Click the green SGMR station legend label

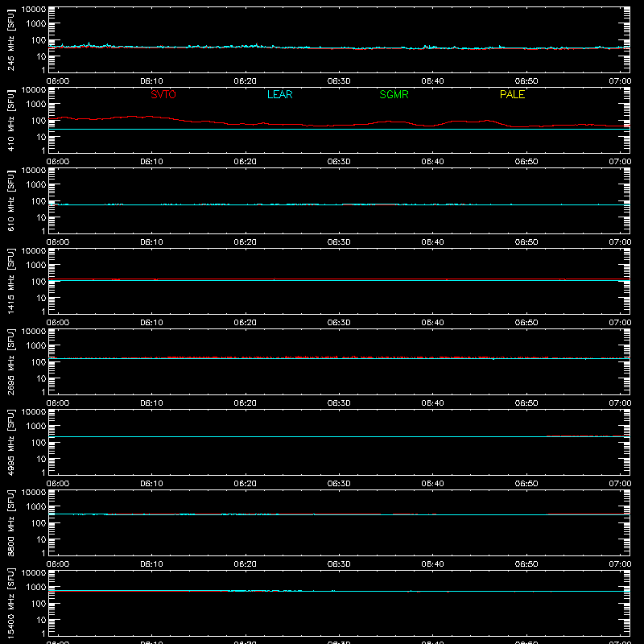coord(394,94)
